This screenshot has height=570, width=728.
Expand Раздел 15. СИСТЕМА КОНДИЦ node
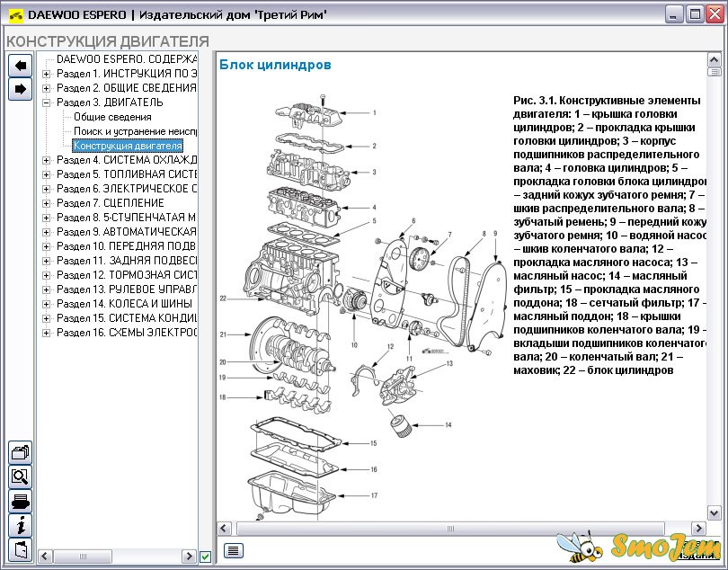click(x=46, y=318)
